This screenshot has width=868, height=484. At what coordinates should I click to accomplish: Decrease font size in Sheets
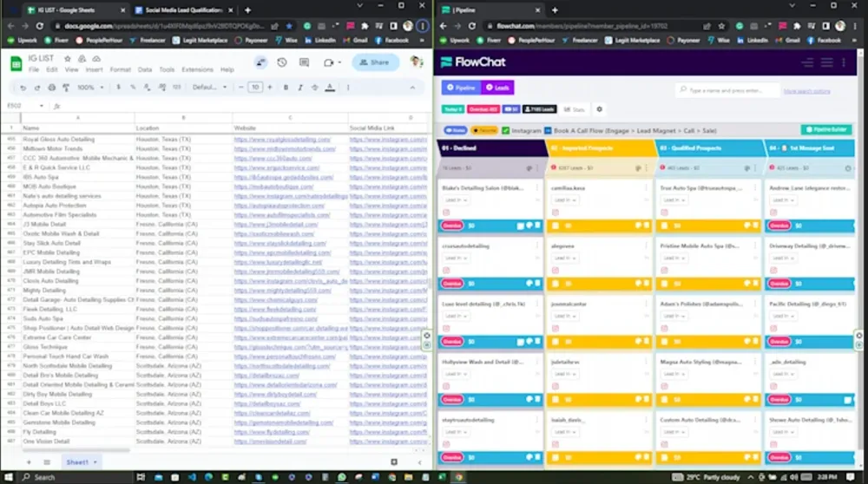[240, 88]
